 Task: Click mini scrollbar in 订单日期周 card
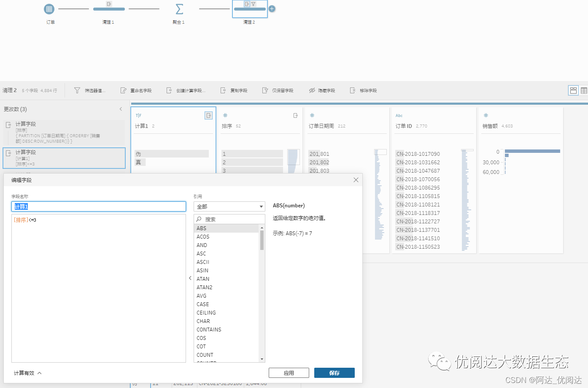tap(380, 152)
